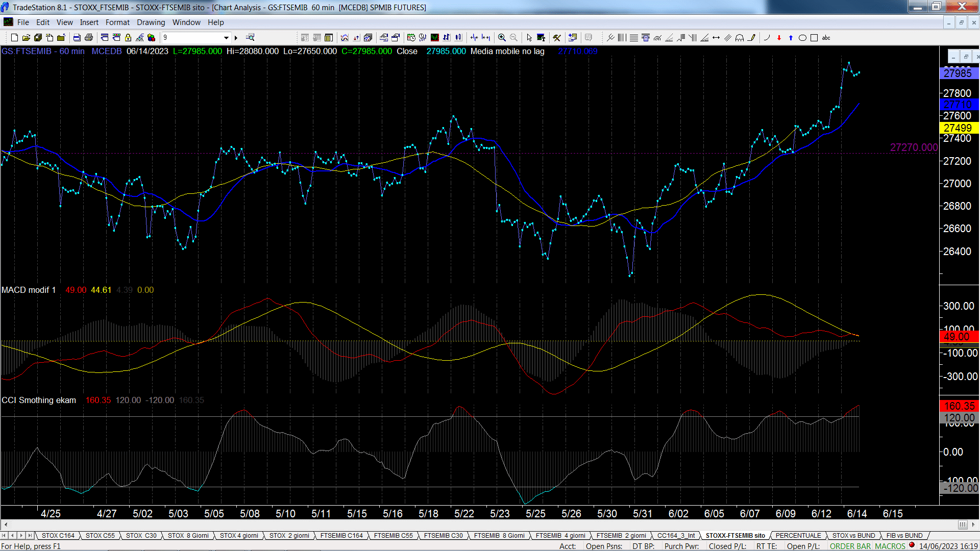Image resolution: width=980 pixels, height=551 pixels.
Task: Select the ellipse drawing tool
Action: tap(802, 37)
